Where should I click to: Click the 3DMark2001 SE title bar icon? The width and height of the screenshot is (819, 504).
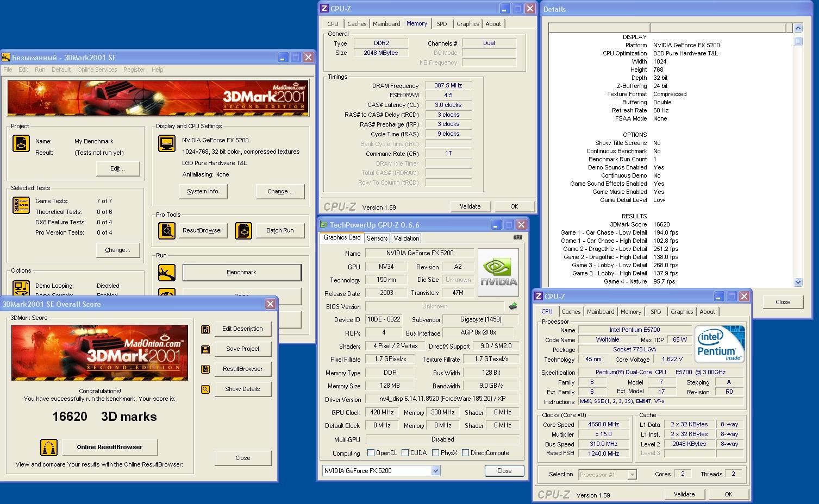coord(6,57)
